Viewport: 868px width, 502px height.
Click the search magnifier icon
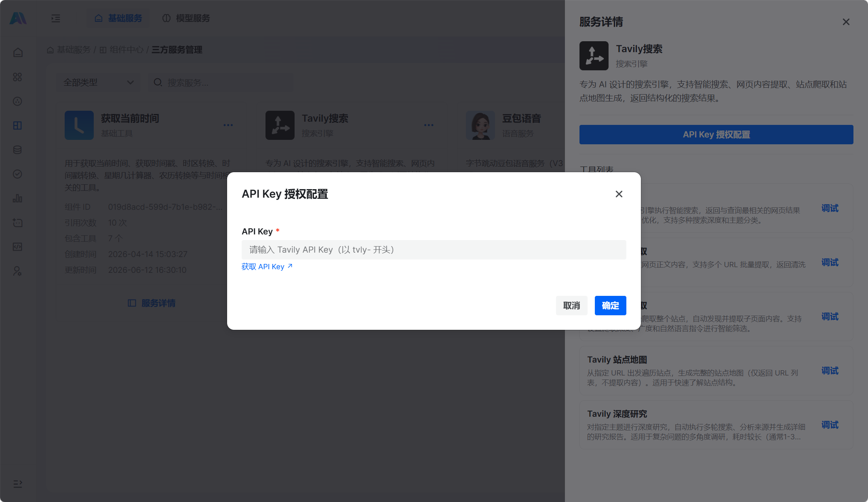click(x=158, y=82)
